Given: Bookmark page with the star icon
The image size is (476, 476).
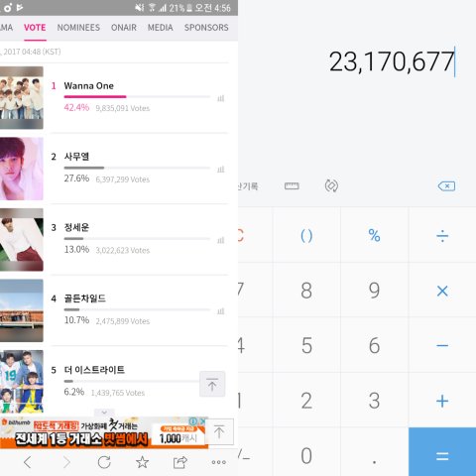Looking at the screenshot, I should point(142,462).
